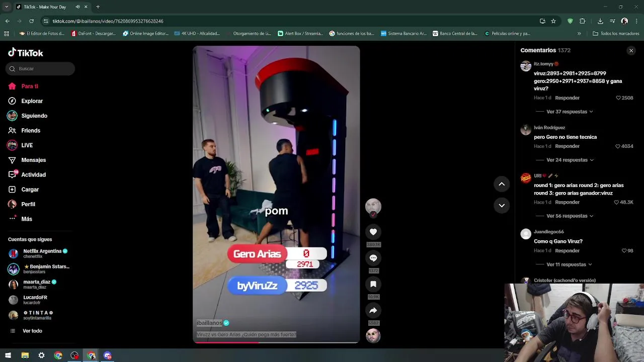This screenshot has height=362, width=644.
Task: Open the Explorar page
Action: pos(26,101)
